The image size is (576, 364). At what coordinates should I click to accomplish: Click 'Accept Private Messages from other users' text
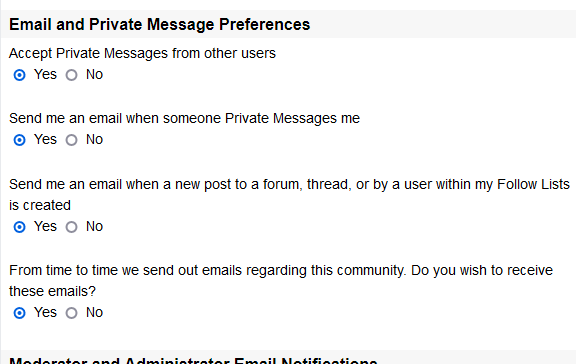coord(142,54)
